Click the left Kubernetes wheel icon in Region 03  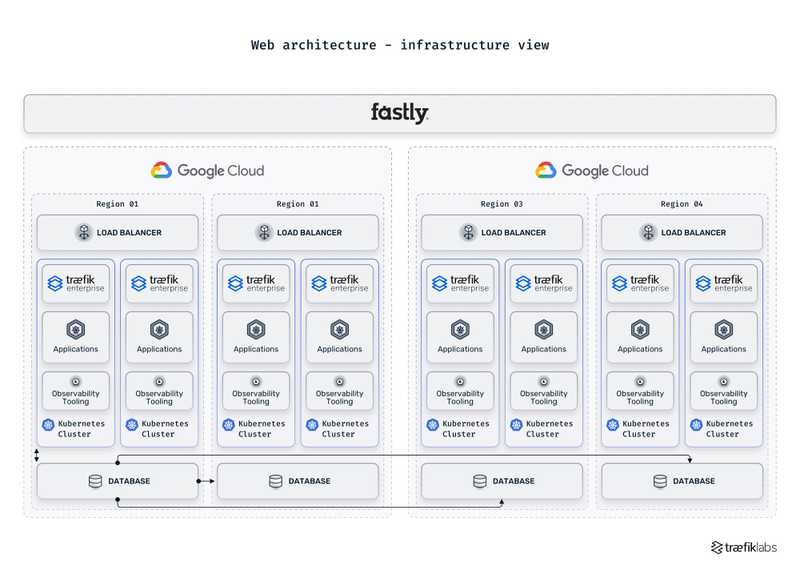coord(432,424)
